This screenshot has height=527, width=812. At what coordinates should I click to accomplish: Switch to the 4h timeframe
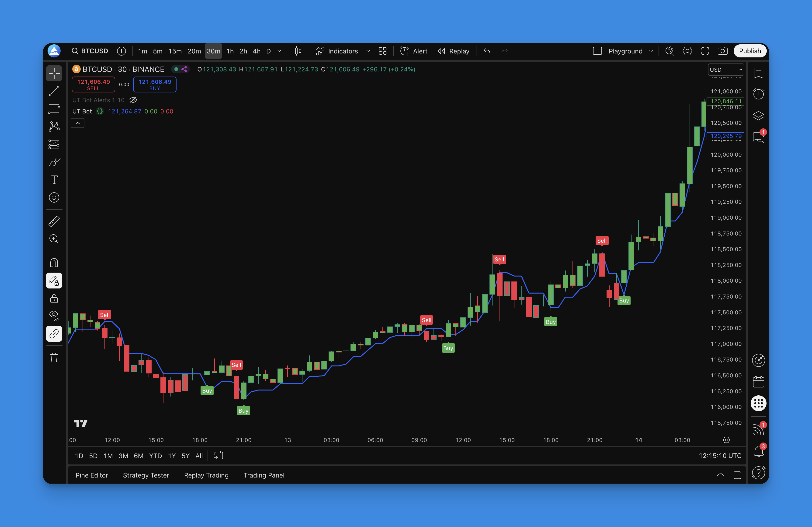[x=257, y=51]
